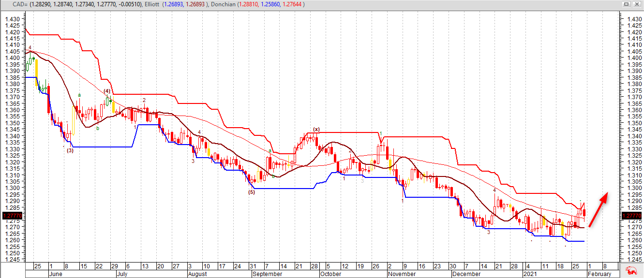Click the (x) Elliott wave label
This screenshot has width=644, height=278.
click(316, 129)
